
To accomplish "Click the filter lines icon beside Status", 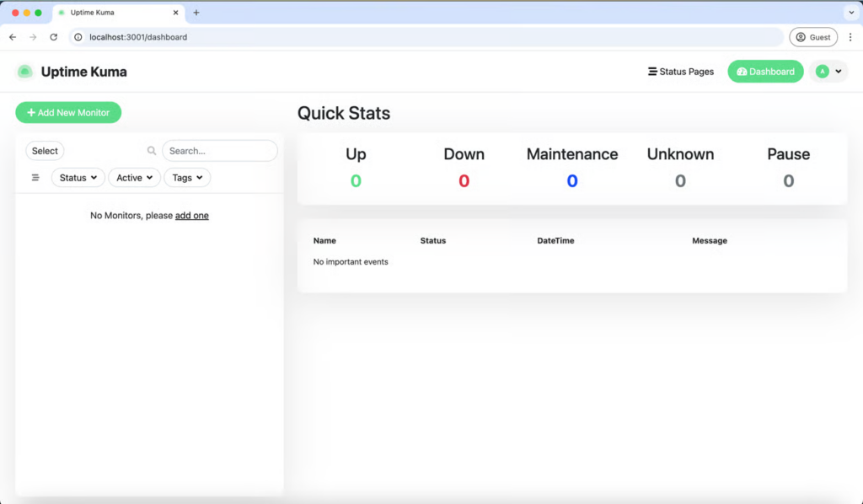I will click(x=35, y=178).
